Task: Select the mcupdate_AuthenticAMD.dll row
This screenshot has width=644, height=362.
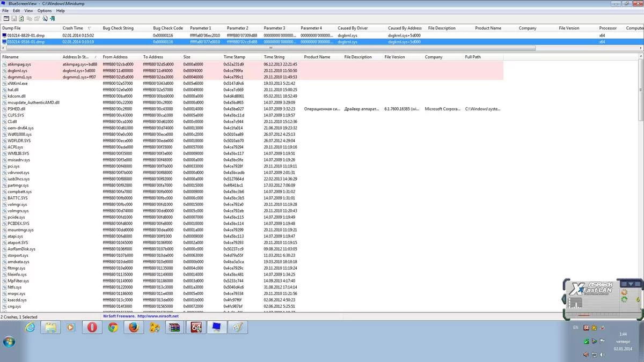Action: point(252,102)
